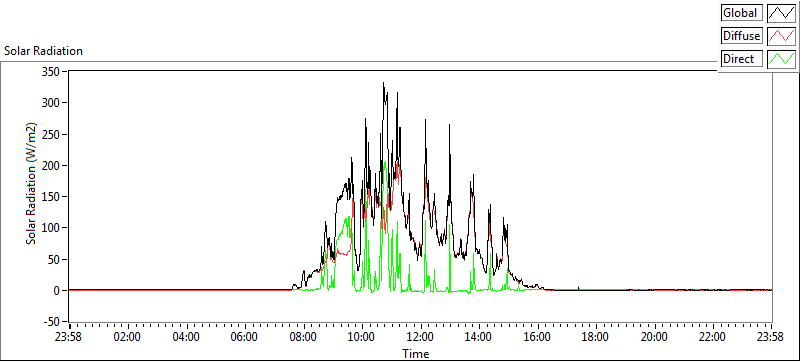Click the 250 y-axis scale value
Screen dimensions: 800x361
52,134
